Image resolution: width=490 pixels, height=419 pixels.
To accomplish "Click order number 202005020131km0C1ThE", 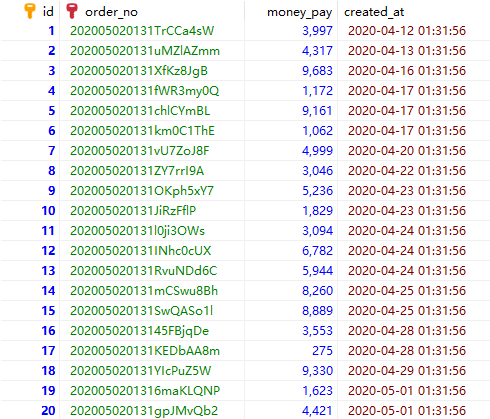I will 142,131.
